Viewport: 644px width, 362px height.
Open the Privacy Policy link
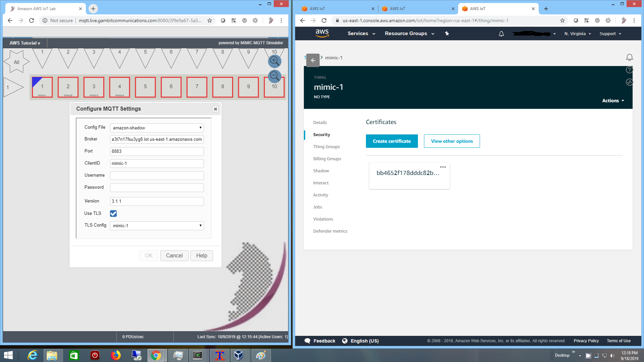586,341
